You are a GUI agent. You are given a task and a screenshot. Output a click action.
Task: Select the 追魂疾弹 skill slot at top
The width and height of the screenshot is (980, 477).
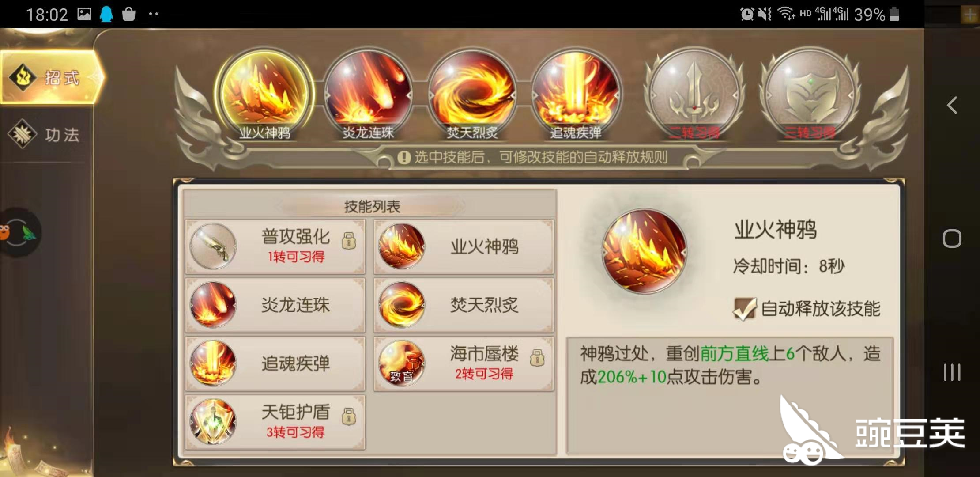pyautogui.click(x=575, y=94)
